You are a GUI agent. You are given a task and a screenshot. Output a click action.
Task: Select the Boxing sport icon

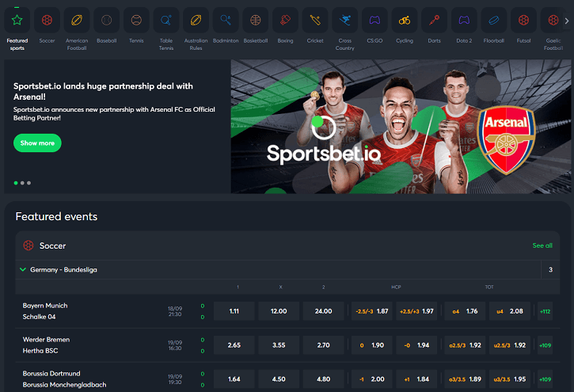click(285, 20)
